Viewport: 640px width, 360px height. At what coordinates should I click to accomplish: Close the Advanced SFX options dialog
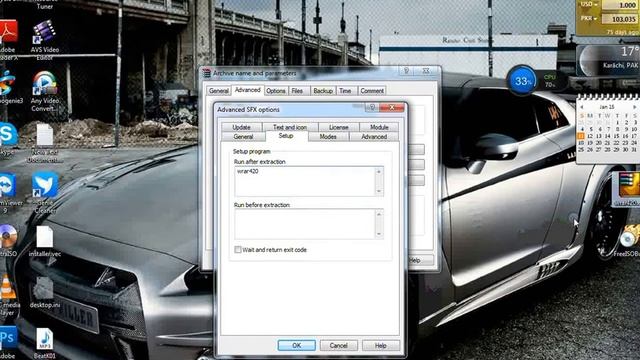pos(392,107)
